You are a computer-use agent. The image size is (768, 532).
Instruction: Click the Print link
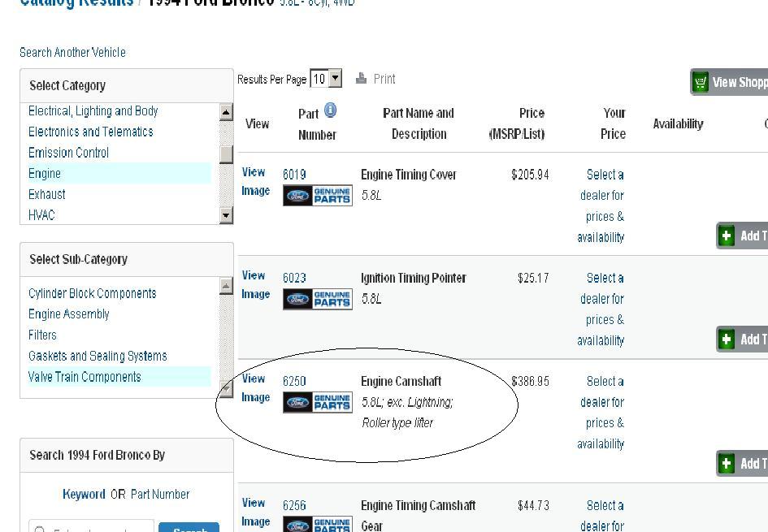click(x=384, y=79)
